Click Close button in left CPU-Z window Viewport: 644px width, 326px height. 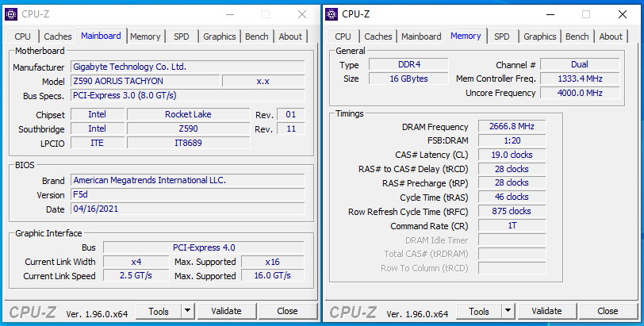coord(287,312)
